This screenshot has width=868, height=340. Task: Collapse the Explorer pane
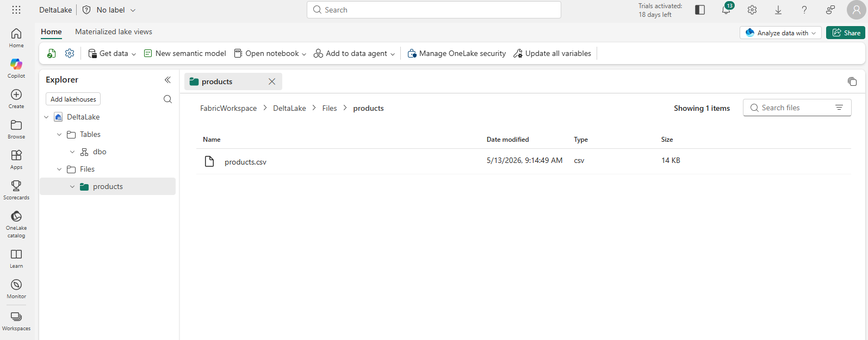pyautogui.click(x=168, y=80)
